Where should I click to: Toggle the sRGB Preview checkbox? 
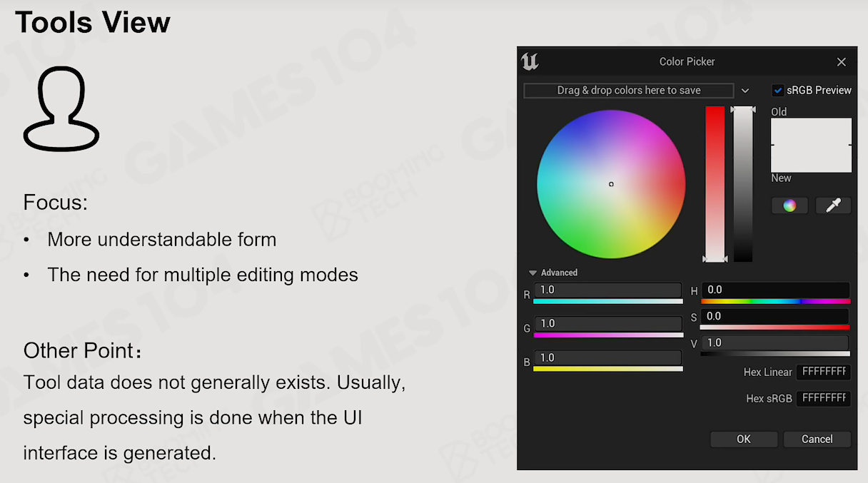(x=778, y=91)
